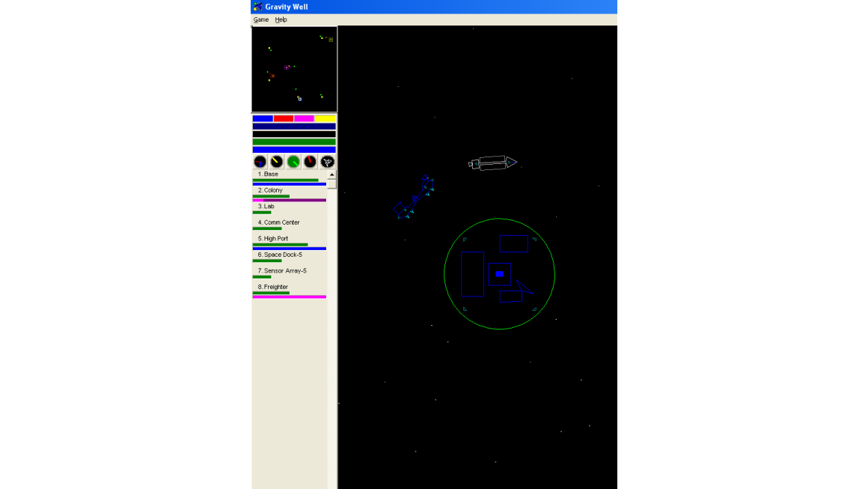Click the tall blue rectangle building on the planet
The image size is (868, 489).
click(472, 274)
